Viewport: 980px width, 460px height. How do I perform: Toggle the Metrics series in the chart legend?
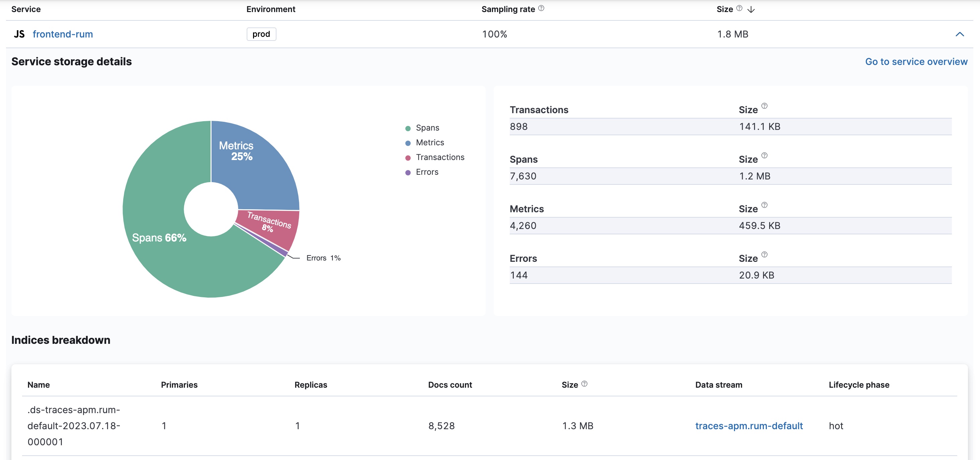coord(430,142)
